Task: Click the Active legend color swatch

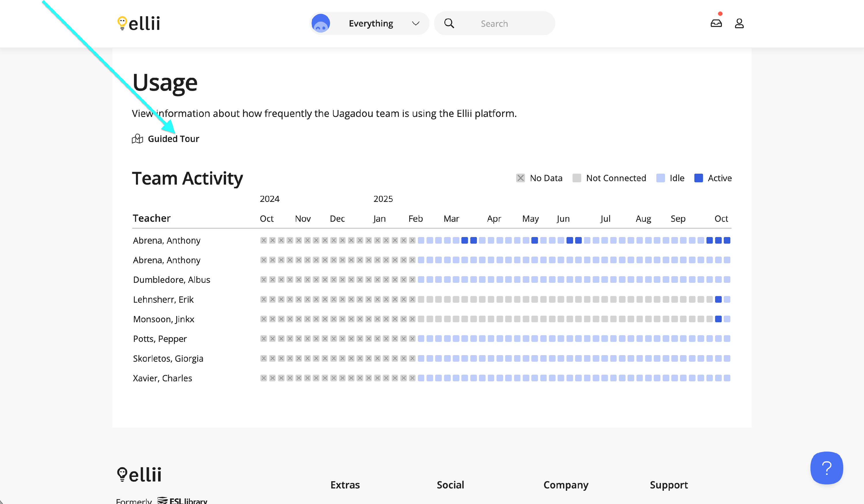Action: [x=698, y=178]
